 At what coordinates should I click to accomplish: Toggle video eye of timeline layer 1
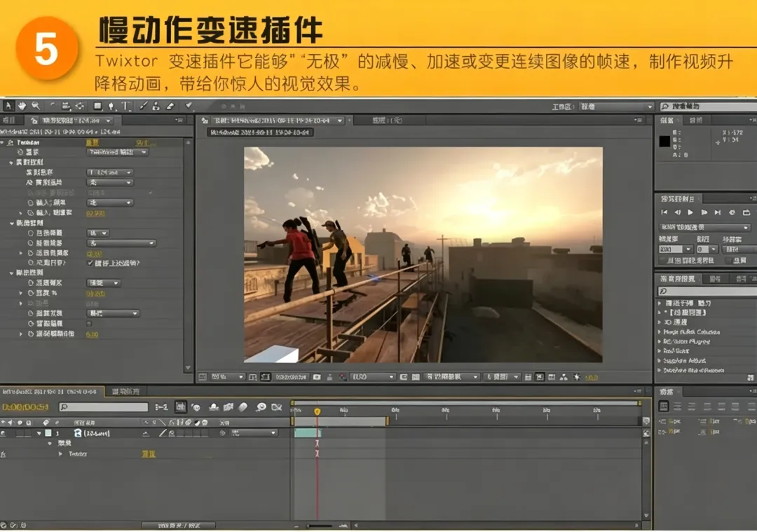[4, 433]
